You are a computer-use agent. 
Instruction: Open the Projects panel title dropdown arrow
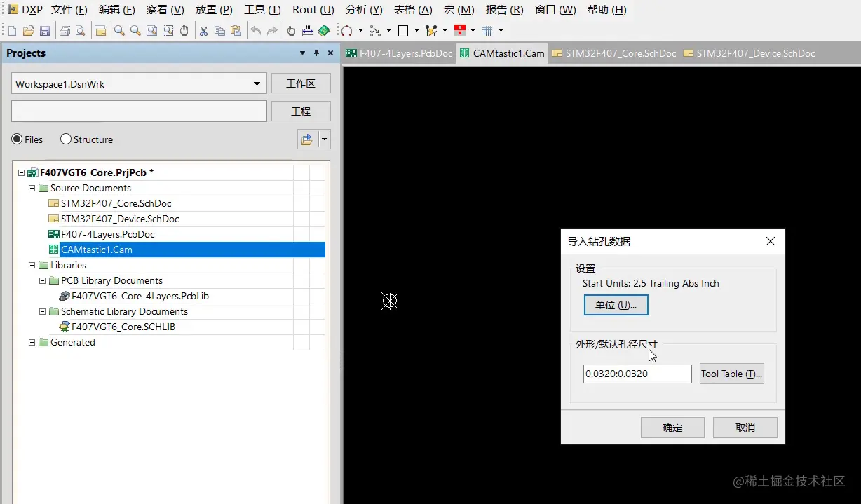pos(303,53)
